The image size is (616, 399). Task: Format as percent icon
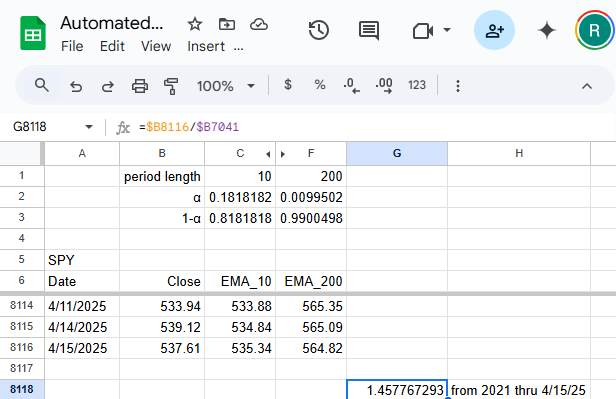(x=320, y=84)
